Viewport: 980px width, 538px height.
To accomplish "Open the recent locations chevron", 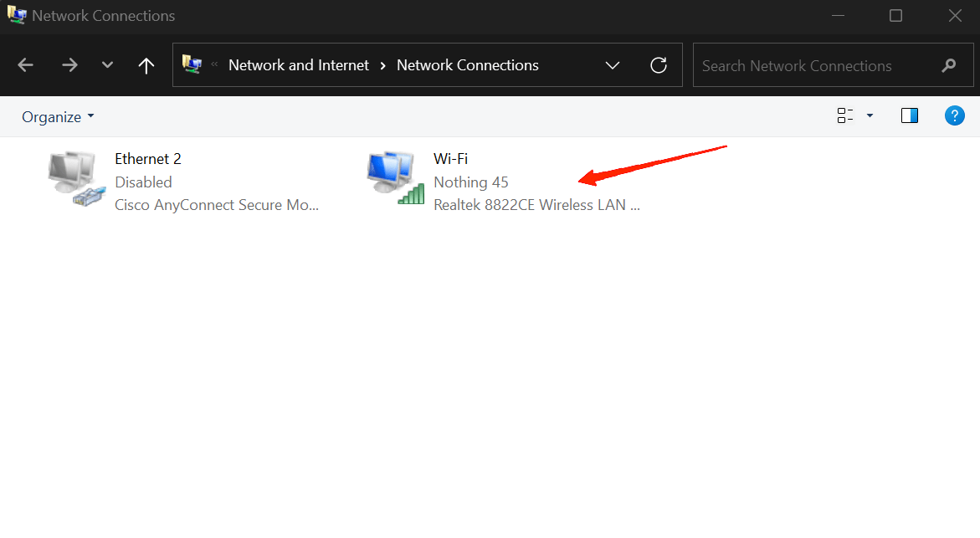I will (x=107, y=65).
